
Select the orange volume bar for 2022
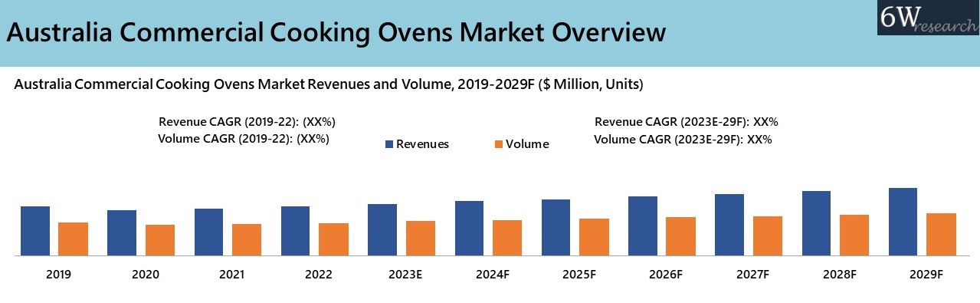pos(333,239)
